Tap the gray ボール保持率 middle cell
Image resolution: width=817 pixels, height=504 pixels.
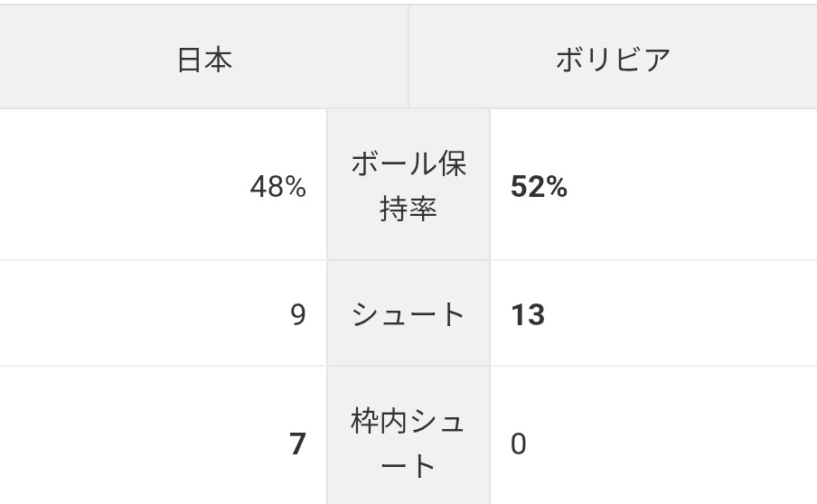(x=408, y=186)
